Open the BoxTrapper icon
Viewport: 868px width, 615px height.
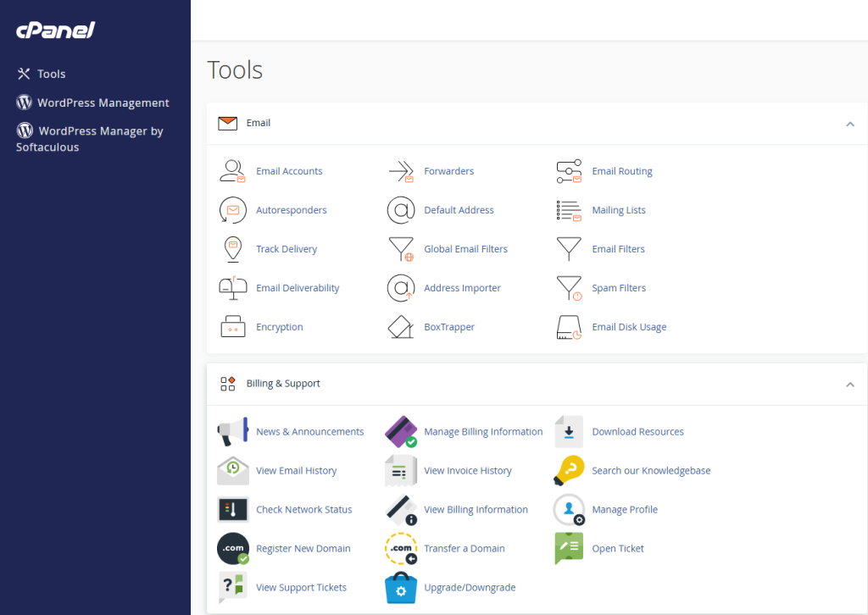(400, 327)
